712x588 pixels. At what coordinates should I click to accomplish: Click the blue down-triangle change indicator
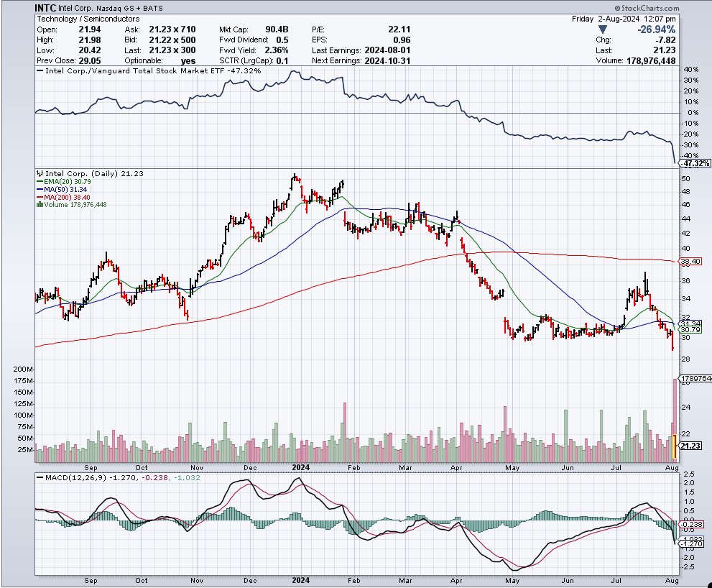(x=603, y=29)
